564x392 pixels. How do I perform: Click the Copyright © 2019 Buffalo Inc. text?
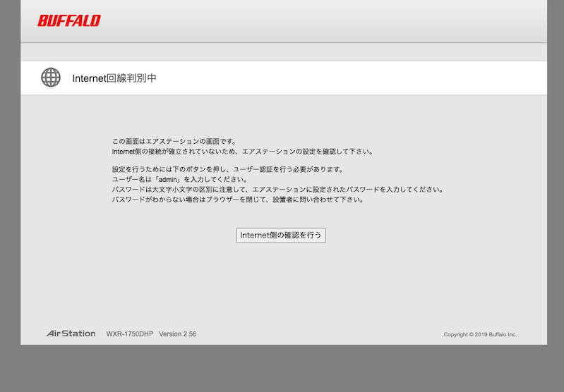(480, 334)
